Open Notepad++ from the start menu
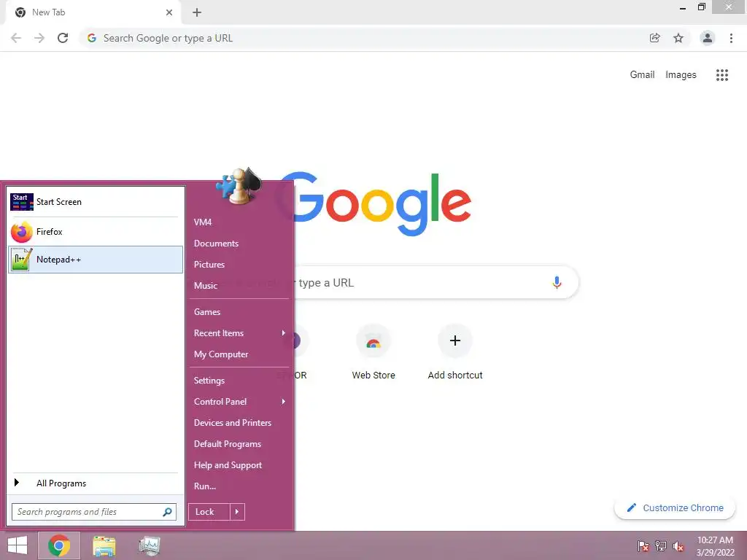Viewport: 747px width, 560px height. pyautogui.click(x=96, y=260)
